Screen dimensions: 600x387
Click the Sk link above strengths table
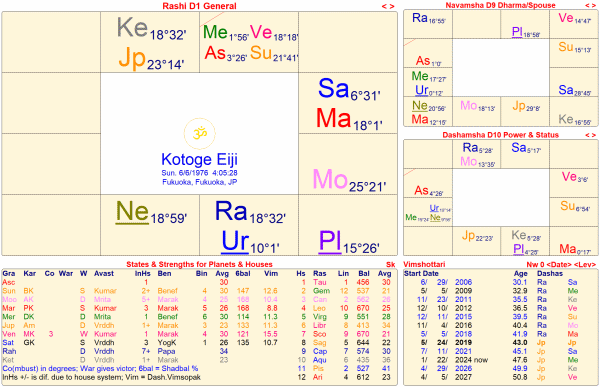pos(390,264)
